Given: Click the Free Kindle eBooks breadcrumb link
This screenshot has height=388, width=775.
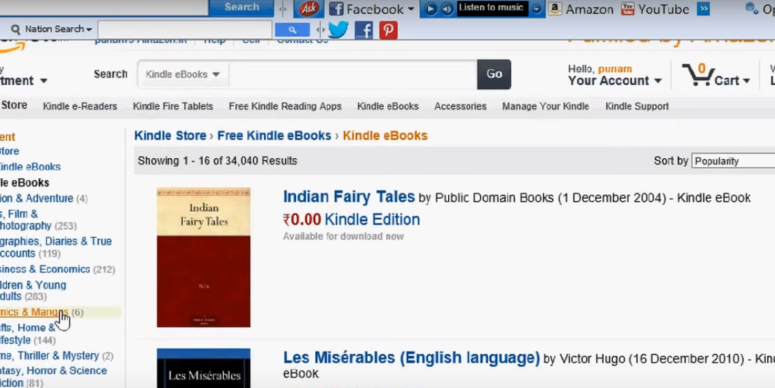Looking at the screenshot, I should [274, 135].
